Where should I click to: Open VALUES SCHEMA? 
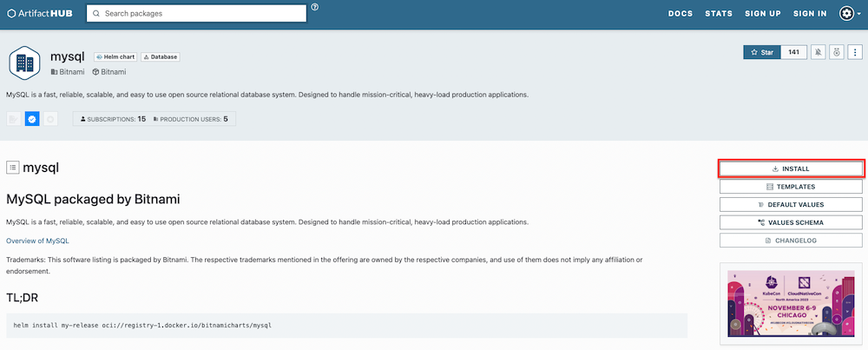pos(791,222)
